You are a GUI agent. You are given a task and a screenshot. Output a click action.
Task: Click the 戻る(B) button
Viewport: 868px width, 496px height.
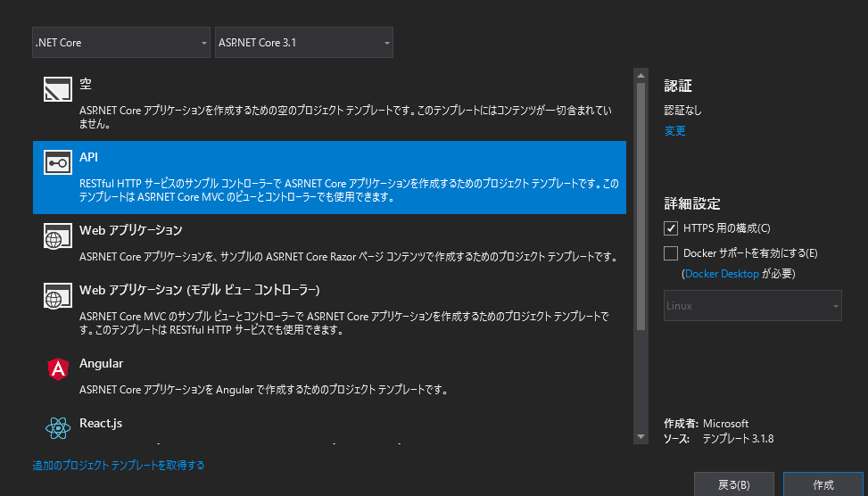pyautogui.click(x=733, y=484)
